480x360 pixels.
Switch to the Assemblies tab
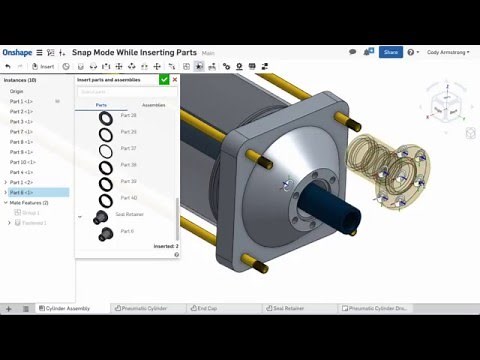153,105
